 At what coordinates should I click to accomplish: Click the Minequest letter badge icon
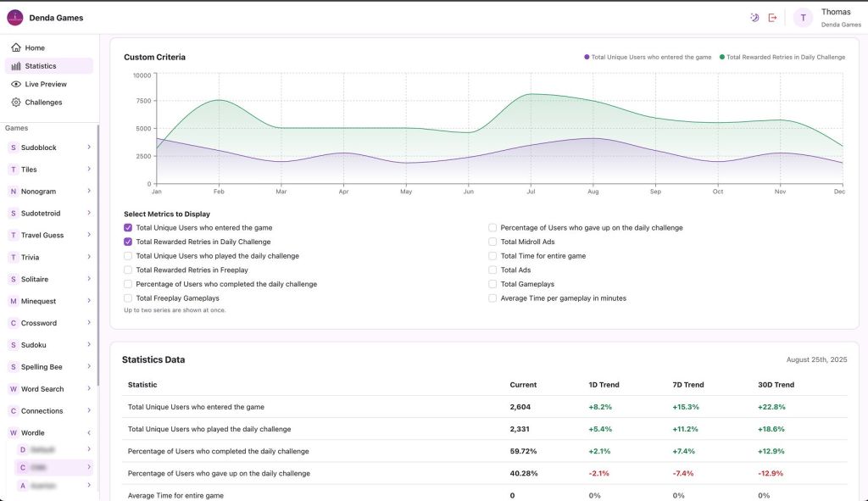click(x=13, y=301)
